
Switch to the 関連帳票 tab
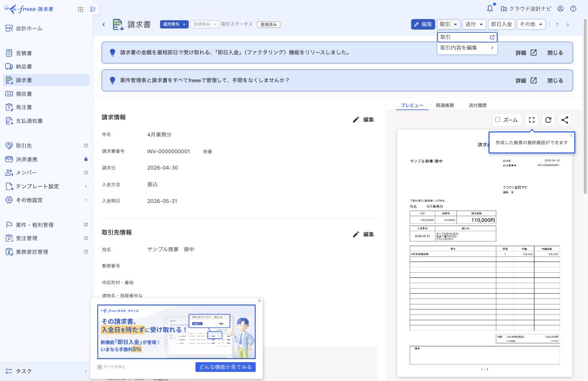pyautogui.click(x=445, y=105)
